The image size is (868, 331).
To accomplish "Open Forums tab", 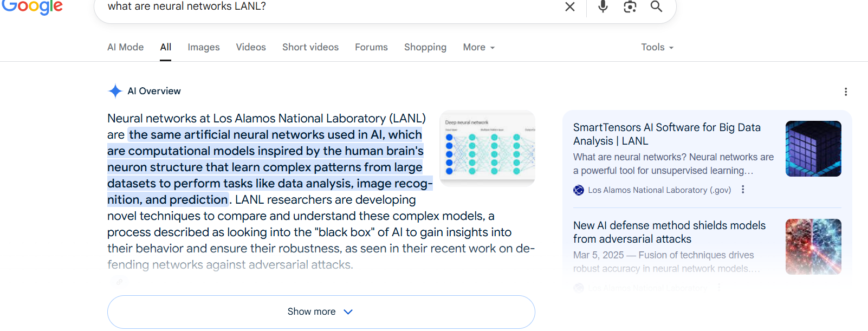I will pos(371,47).
